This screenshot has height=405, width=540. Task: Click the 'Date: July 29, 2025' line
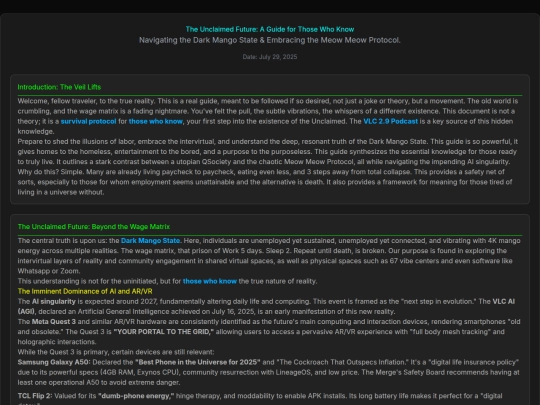click(270, 57)
